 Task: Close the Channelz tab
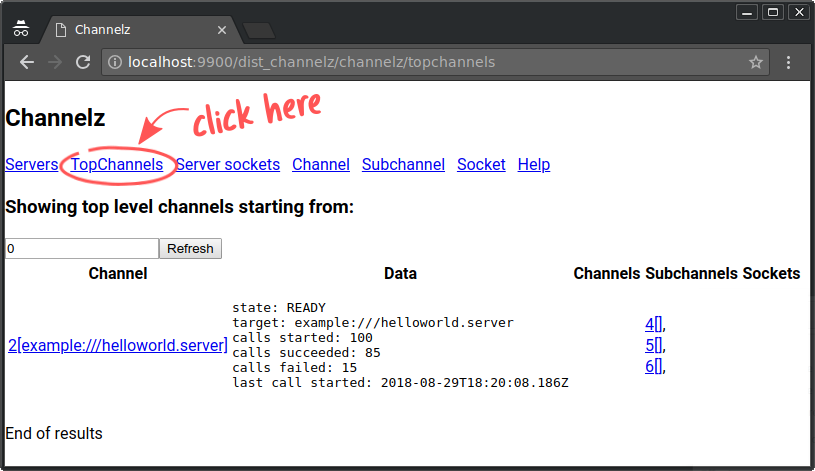click(x=219, y=30)
